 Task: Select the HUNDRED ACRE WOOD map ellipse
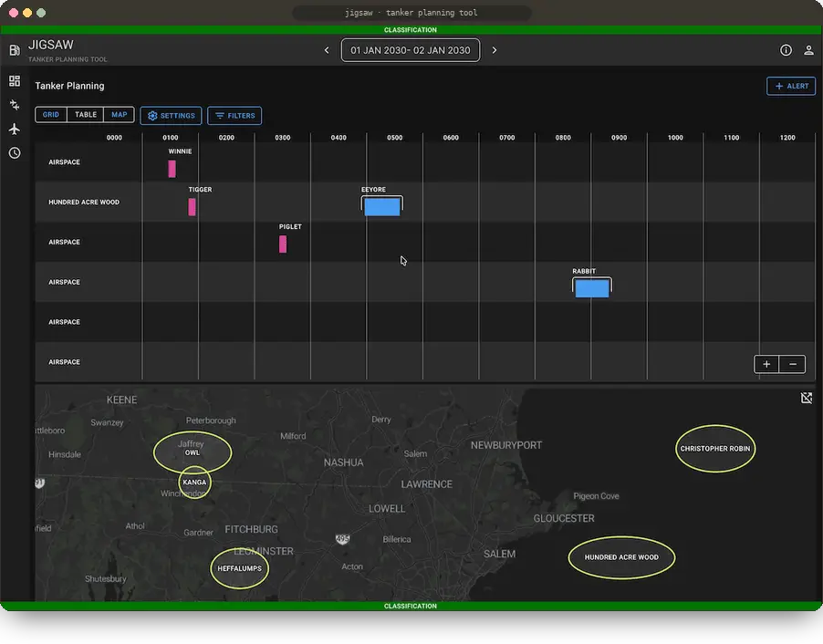point(621,557)
